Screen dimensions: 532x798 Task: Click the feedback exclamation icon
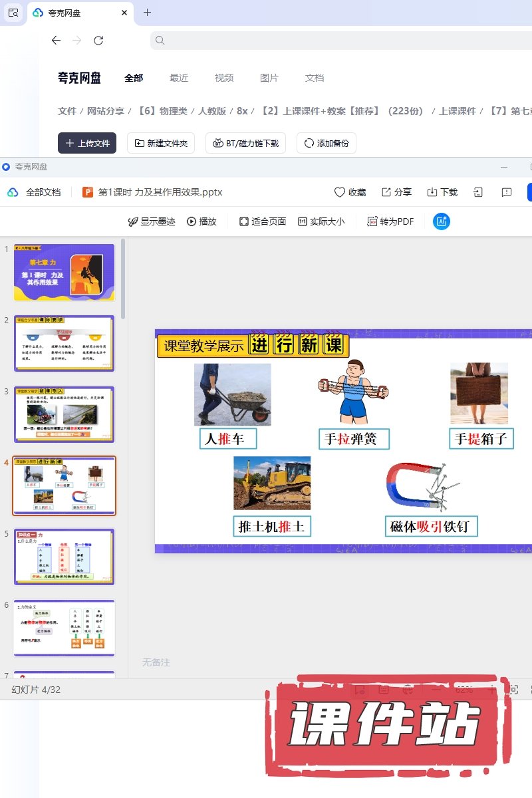click(x=507, y=192)
